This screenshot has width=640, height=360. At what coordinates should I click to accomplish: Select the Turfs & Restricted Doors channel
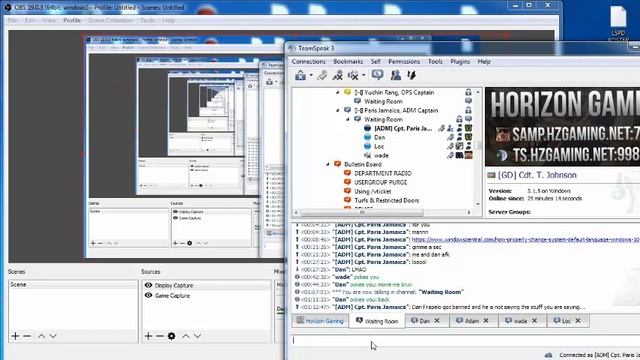(x=386, y=200)
